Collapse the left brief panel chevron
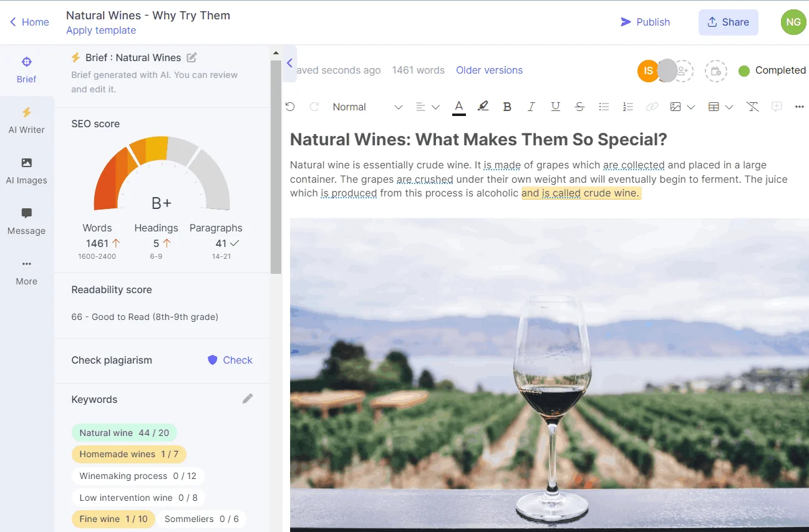The image size is (809, 532). pyautogui.click(x=289, y=63)
